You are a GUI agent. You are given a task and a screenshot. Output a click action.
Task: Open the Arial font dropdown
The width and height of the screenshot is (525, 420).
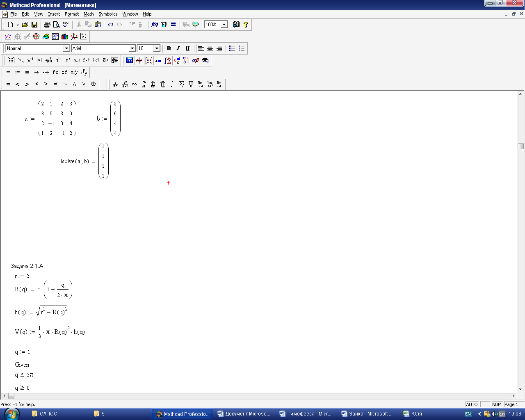pos(132,48)
